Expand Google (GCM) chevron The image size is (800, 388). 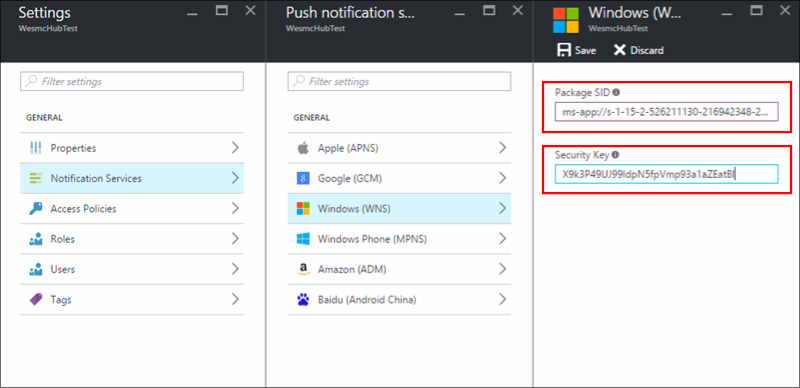[503, 178]
